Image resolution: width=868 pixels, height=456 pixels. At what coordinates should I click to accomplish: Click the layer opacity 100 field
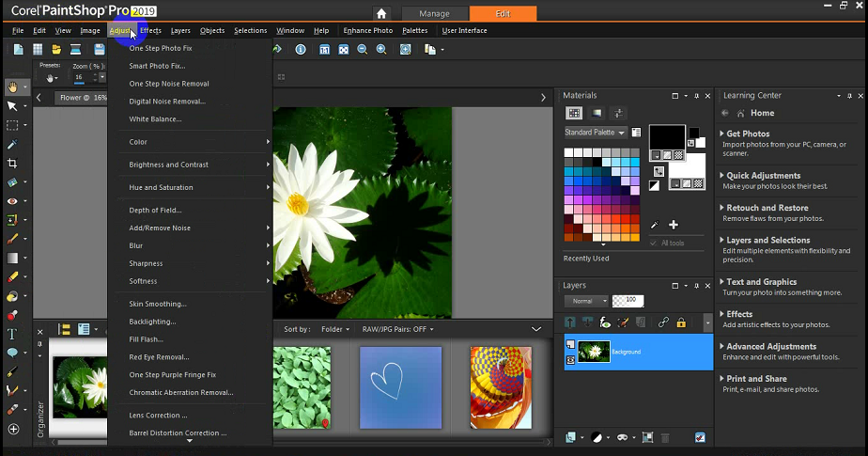point(628,301)
